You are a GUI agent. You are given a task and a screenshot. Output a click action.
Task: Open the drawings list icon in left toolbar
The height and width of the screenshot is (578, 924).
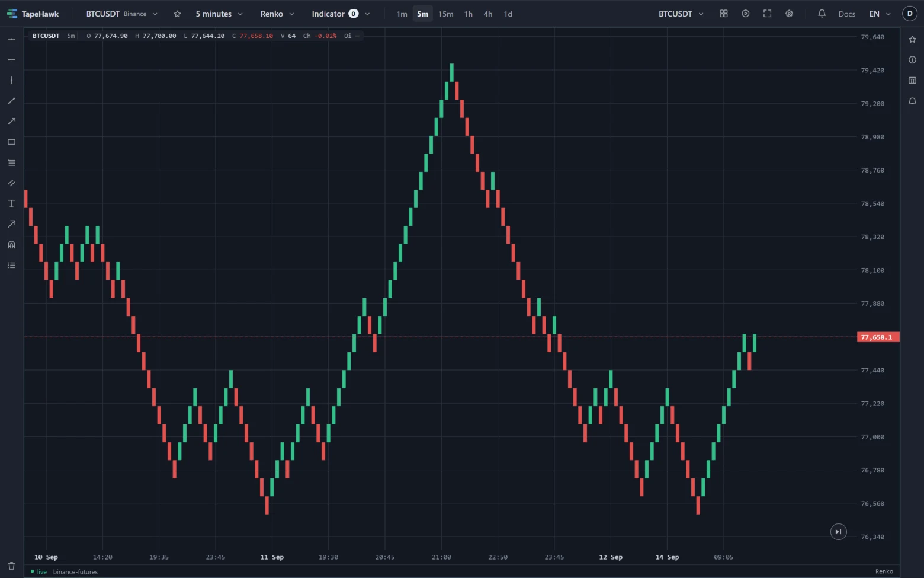coord(11,265)
